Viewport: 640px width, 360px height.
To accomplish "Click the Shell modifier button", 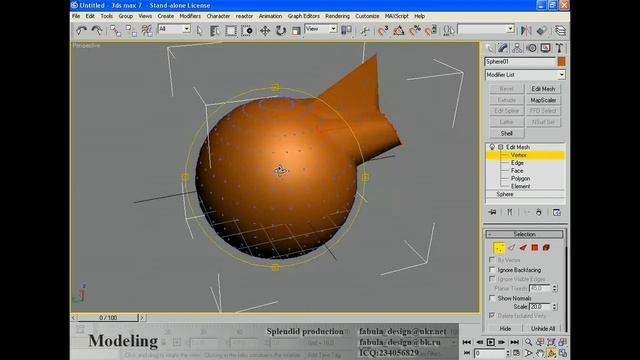I will point(507,133).
